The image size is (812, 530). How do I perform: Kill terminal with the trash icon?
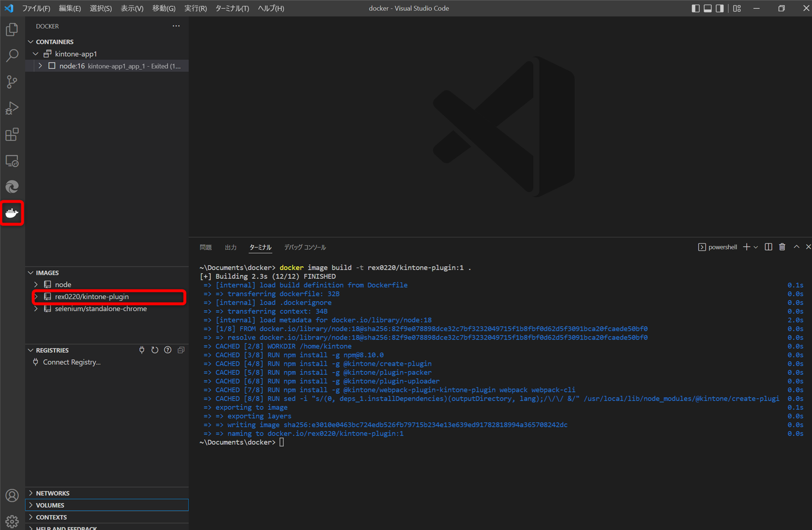click(x=782, y=247)
